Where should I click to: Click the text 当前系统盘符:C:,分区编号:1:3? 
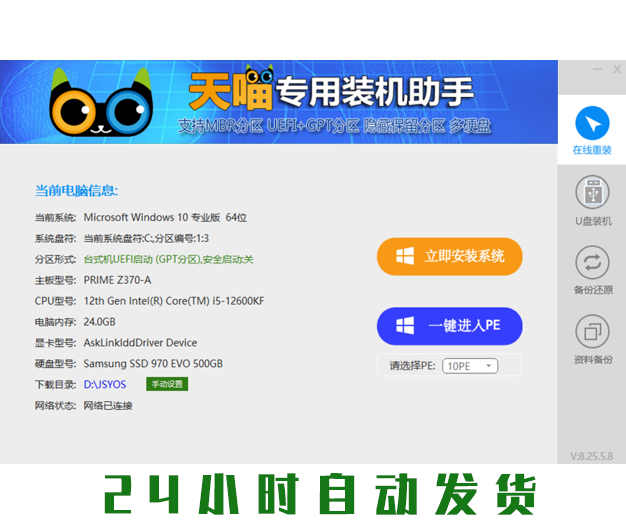[146, 239]
